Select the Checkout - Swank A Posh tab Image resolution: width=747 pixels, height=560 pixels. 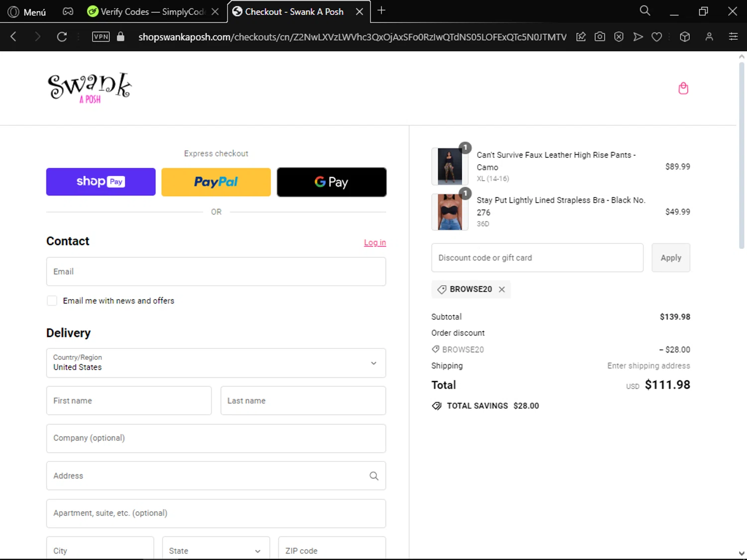[294, 11]
